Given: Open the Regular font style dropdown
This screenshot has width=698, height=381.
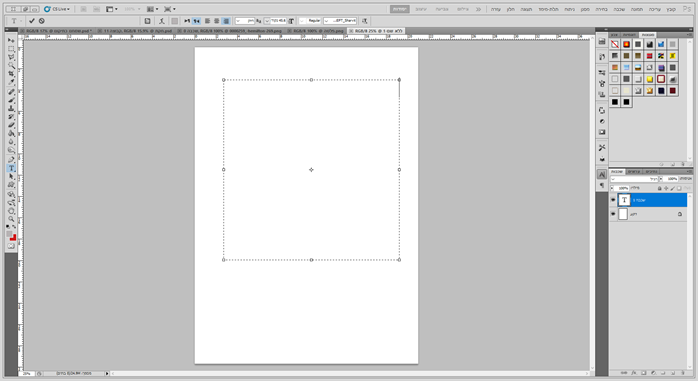Looking at the screenshot, I should tap(310, 21).
